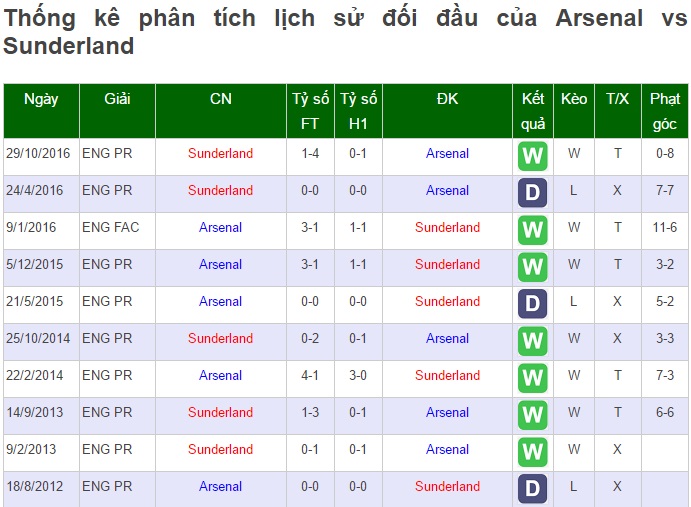Click the D badge for 24/4/2016 match

[532, 193]
